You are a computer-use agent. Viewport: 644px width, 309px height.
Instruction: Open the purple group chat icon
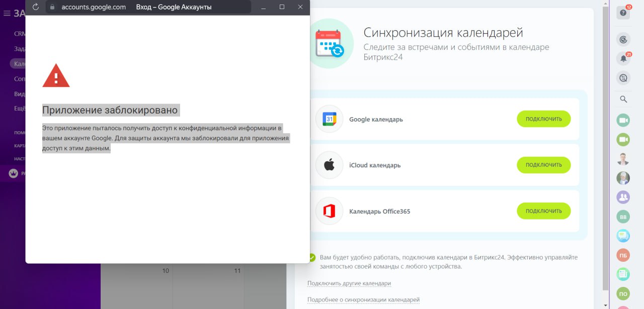click(x=623, y=197)
